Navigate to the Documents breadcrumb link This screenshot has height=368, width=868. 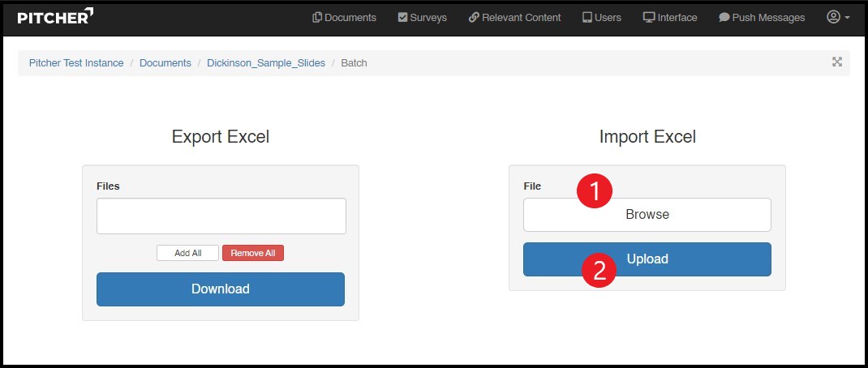[165, 63]
